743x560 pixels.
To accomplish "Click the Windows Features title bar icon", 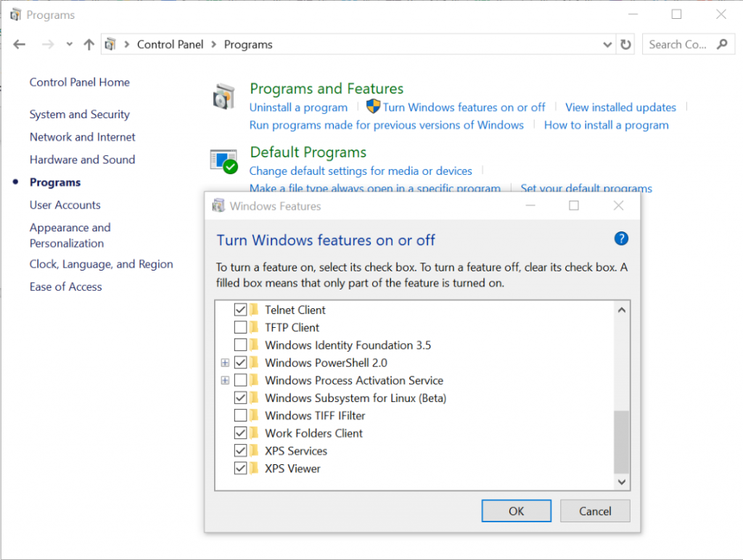I will pyautogui.click(x=218, y=205).
